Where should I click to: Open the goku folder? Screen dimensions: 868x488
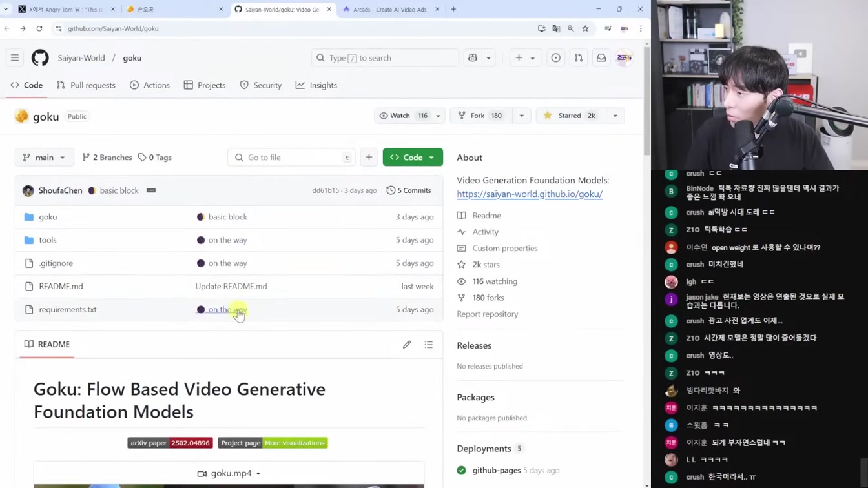pos(48,217)
